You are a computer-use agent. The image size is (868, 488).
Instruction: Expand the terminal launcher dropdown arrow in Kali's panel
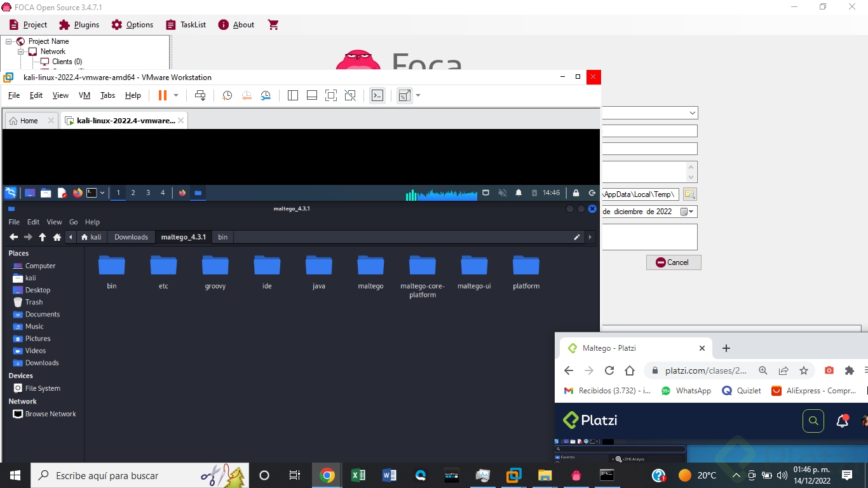click(102, 193)
